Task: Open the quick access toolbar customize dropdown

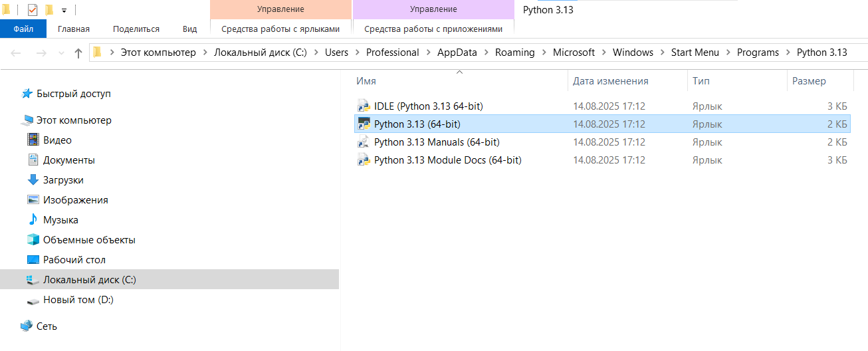Action: tap(64, 11)
